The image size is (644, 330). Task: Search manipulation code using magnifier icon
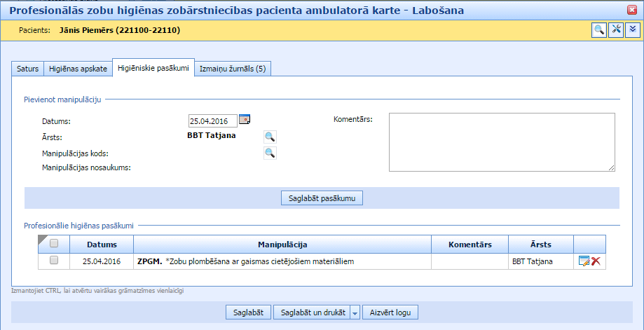pos(270,153)
